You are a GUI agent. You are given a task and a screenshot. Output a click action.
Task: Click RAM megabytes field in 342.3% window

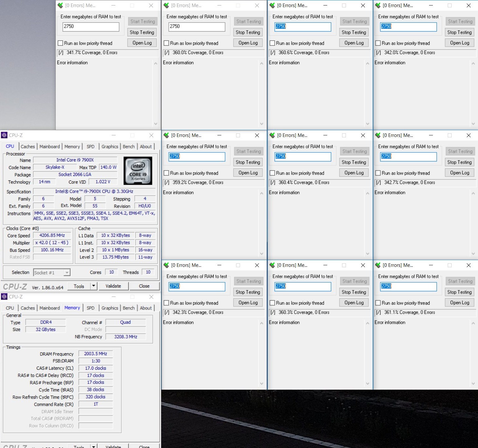[197, 287]
